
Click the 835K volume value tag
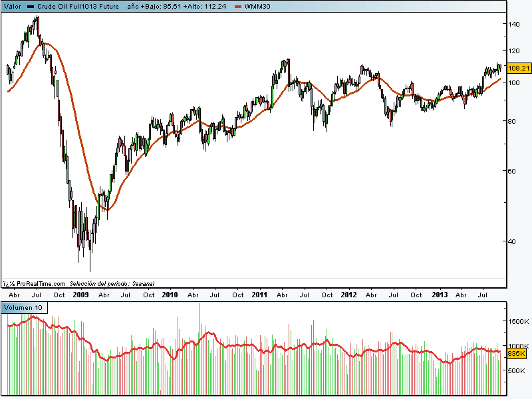coord(517,354)
